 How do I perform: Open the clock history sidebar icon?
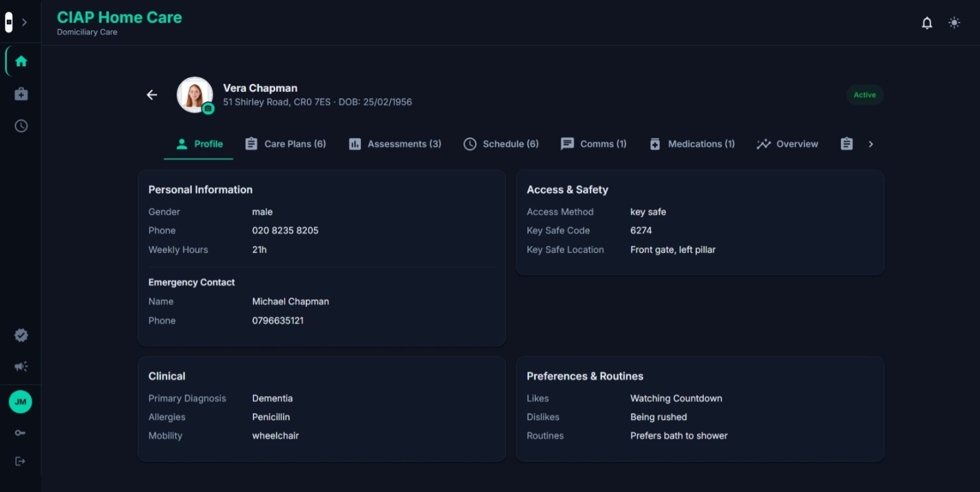pyautogui.click(x=21, y=126)
